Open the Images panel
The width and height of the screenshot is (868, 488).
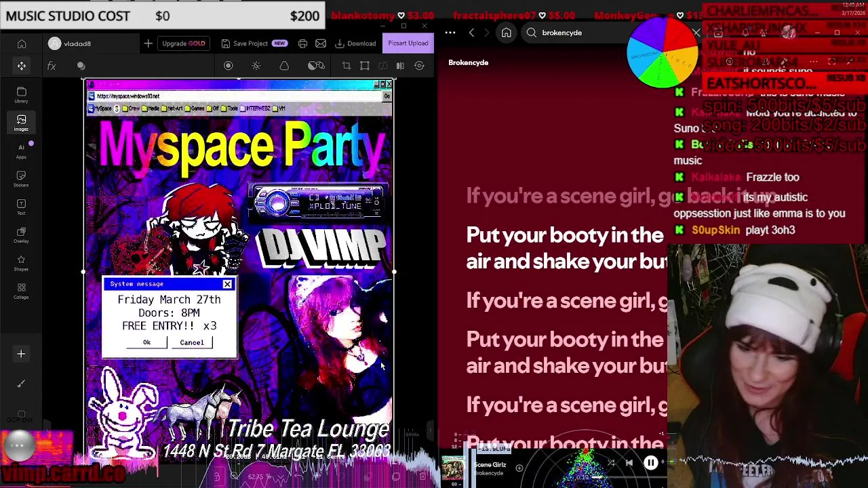click(x=22, y=122)
